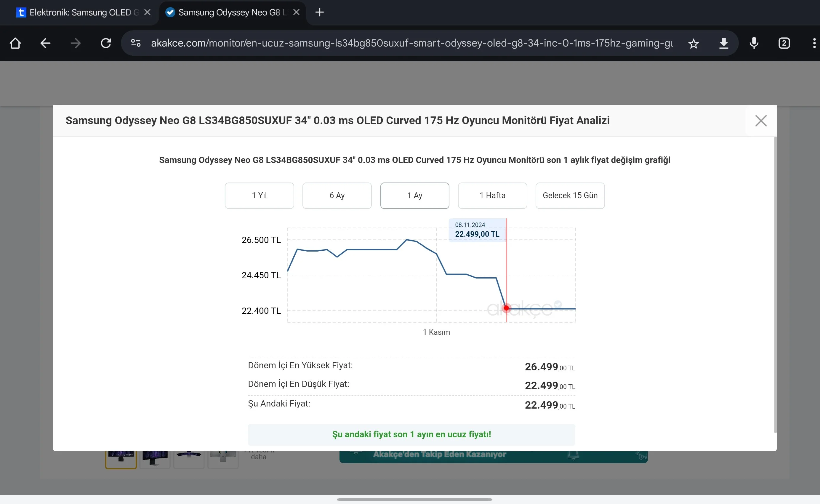Screen dimensions: 820x504
Task: Click the akakce.com URL address field
Action: [x=412, y=43]
